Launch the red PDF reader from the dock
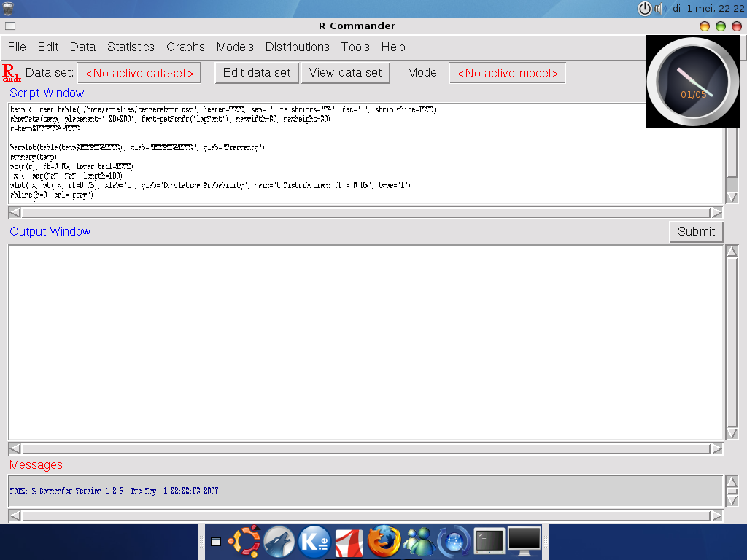Screen dimensions: 747x560 click(x=349, y=542)
